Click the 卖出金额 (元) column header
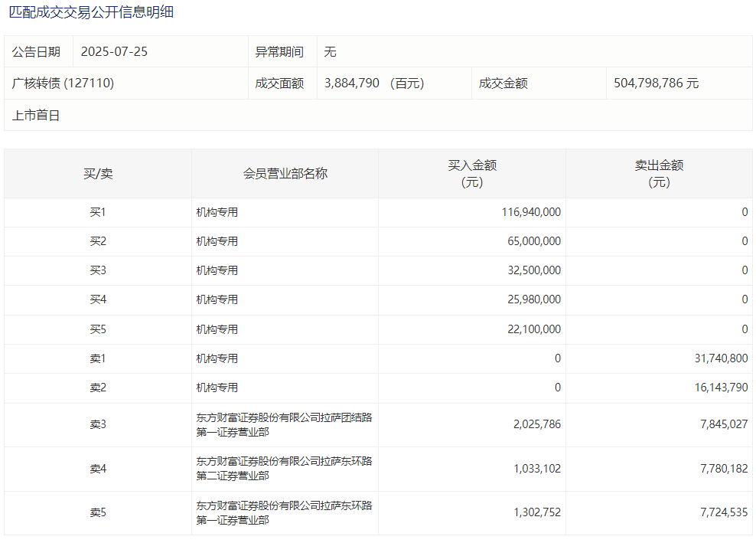 pos(659,174)
